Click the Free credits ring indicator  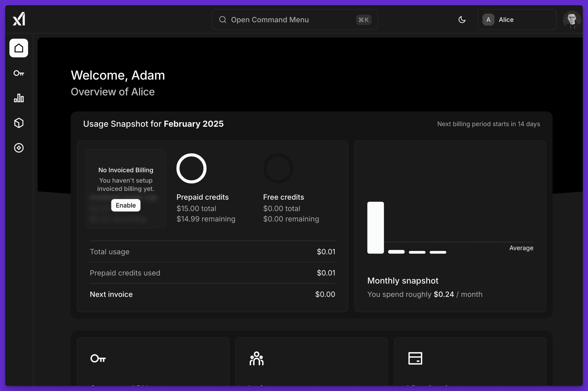[278, 168]
